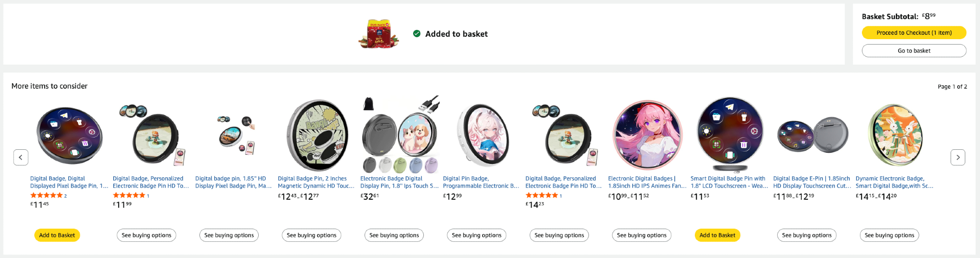Open Digital Pin Badge, Programmable Electronic link
This screenshot has height=258, width=980.
point(480,182)
